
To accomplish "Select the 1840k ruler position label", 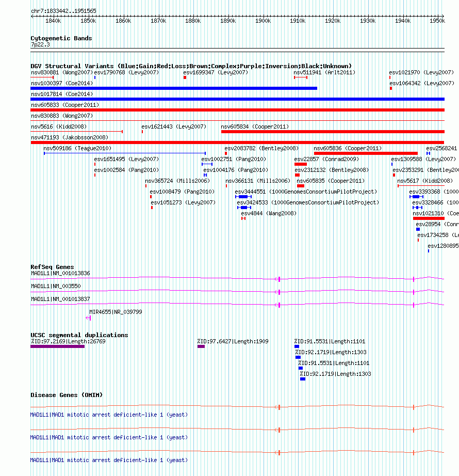I will point(53,21).
